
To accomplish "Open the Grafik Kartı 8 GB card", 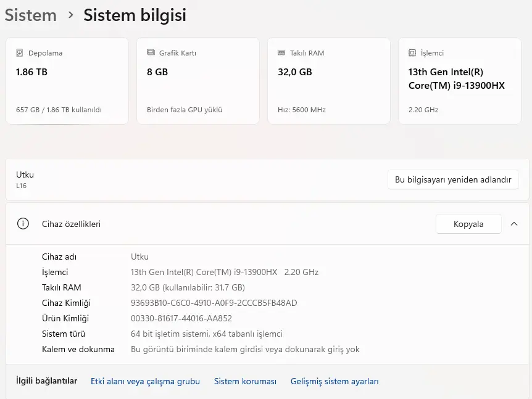I will (x=198, y=81).
